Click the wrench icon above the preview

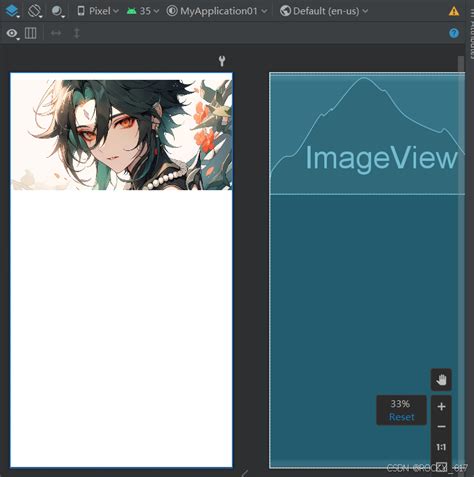(222, 61)
